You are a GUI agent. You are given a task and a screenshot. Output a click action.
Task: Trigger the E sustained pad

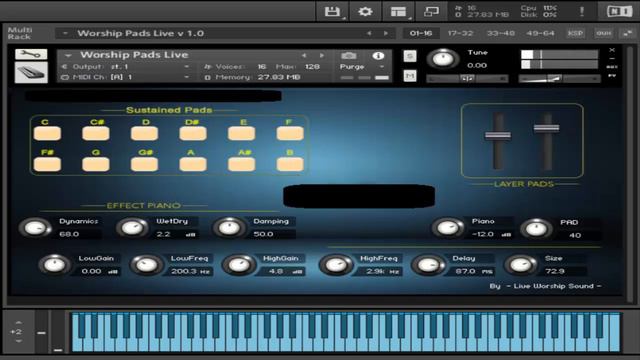tap(241, 133)
